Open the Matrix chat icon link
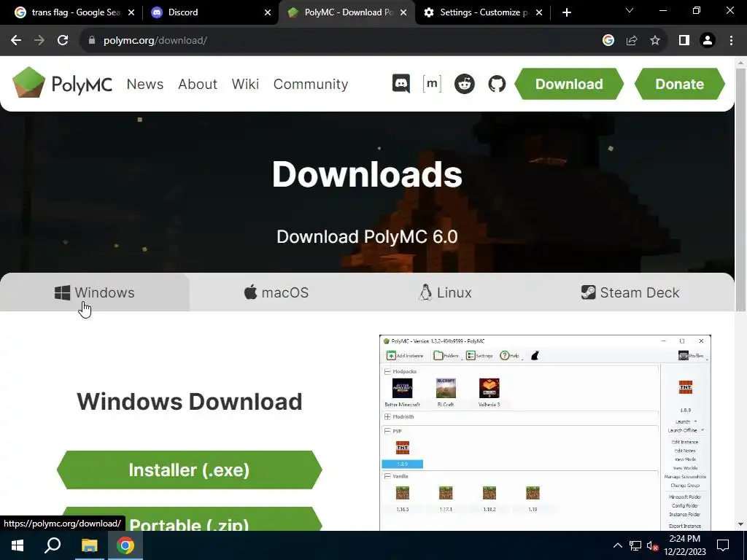This screenshot has height=560, width=747. click(x=432, y=84)
